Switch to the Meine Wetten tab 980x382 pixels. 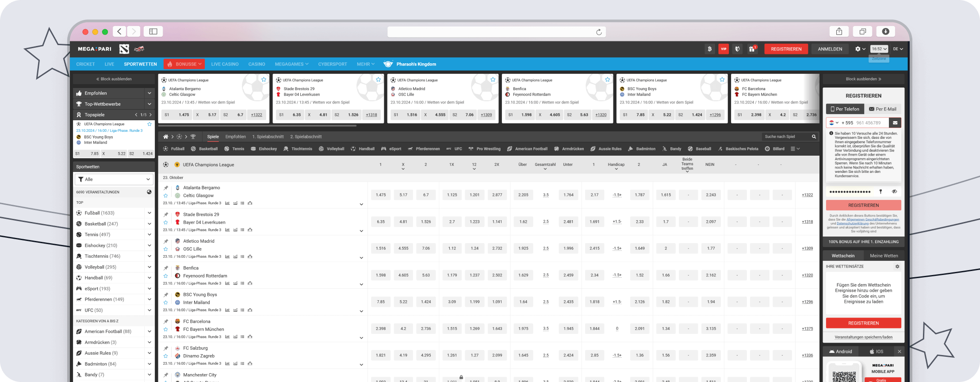884,256
